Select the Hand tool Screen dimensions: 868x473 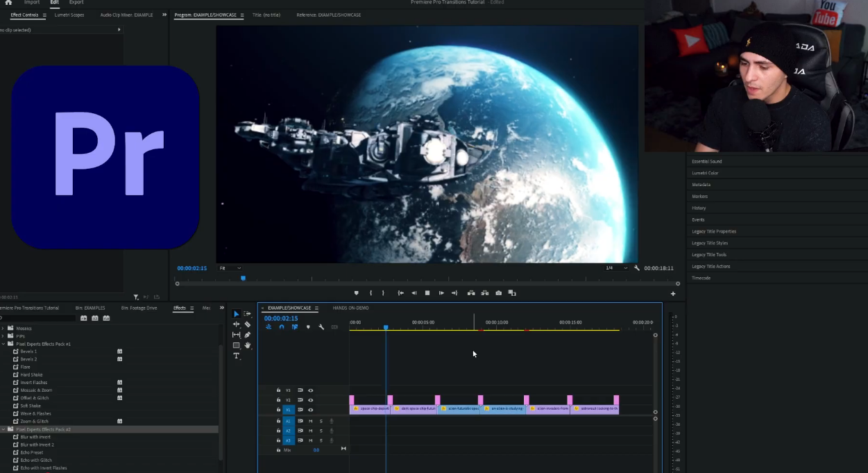click(248, 345)
